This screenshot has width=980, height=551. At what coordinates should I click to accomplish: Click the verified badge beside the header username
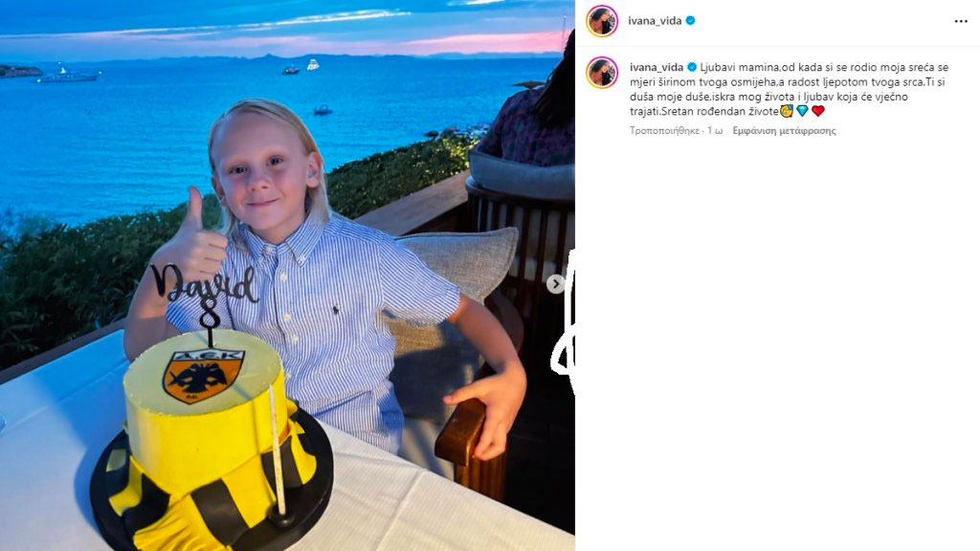pyautogui.click(x=690, y=21)
